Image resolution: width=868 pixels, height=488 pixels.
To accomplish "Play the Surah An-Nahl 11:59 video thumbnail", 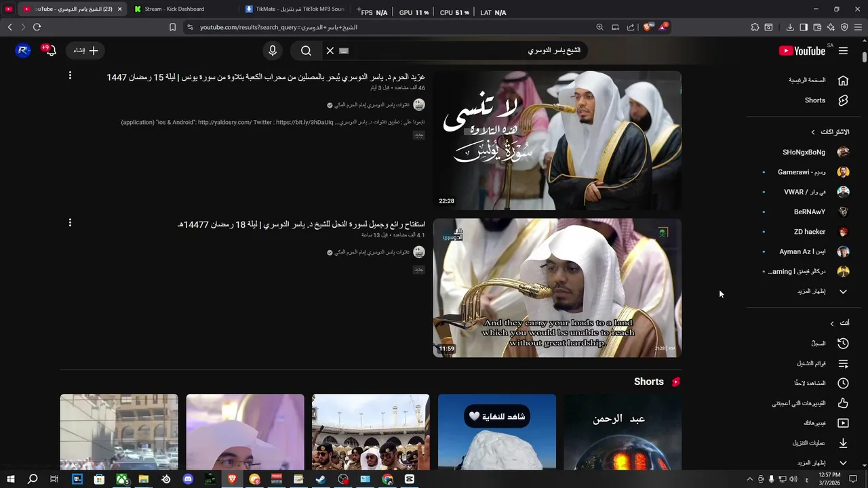I will pyautogui.click(x=557, y=288).
